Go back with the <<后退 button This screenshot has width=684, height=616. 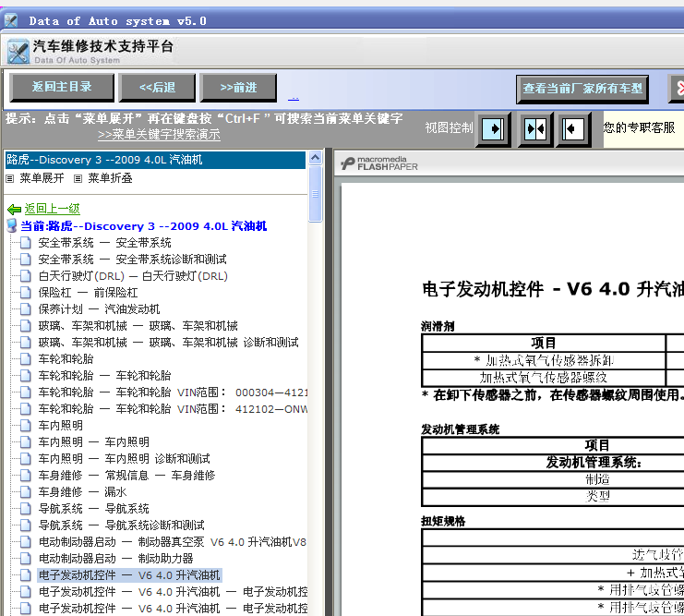coord(157,88)
